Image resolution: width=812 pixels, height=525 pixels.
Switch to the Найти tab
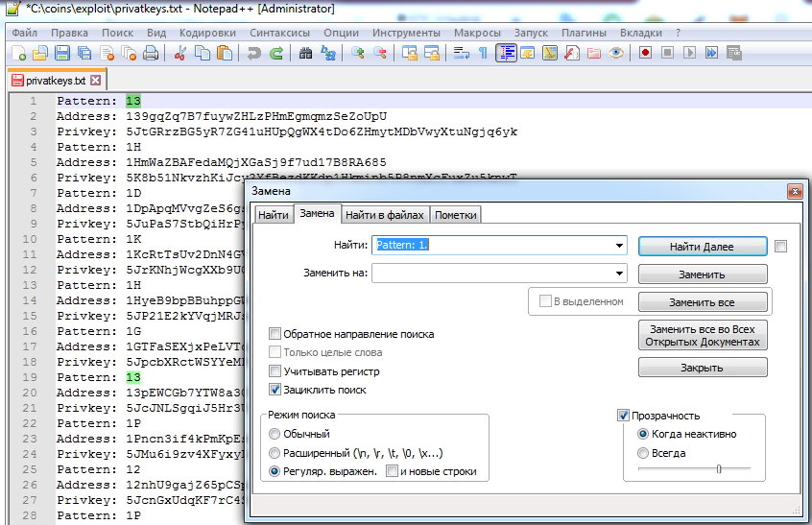click(273, 215)
